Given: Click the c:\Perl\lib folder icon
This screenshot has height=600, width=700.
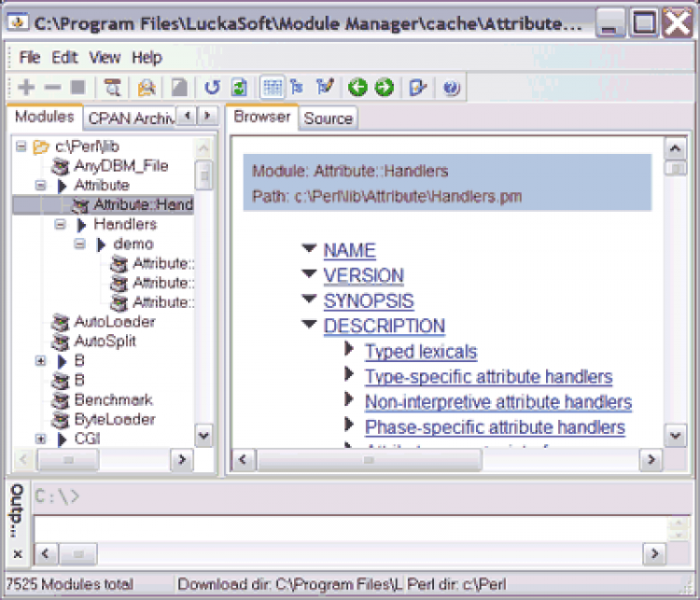Looking at the screenshot, I should [x=41, y=147].
